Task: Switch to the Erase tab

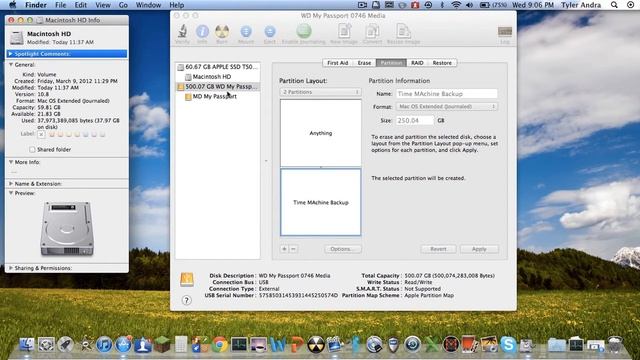Action: [x=364, y=63]
